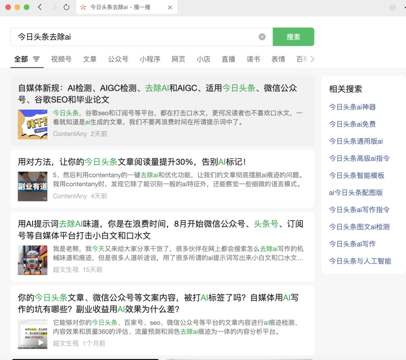Click the source ContentAny dated 2天前
Screen dimensions: 406x360
tap(70, 134)
